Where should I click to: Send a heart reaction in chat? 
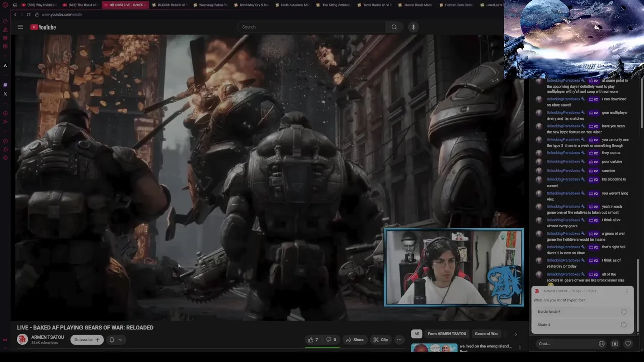628,344
